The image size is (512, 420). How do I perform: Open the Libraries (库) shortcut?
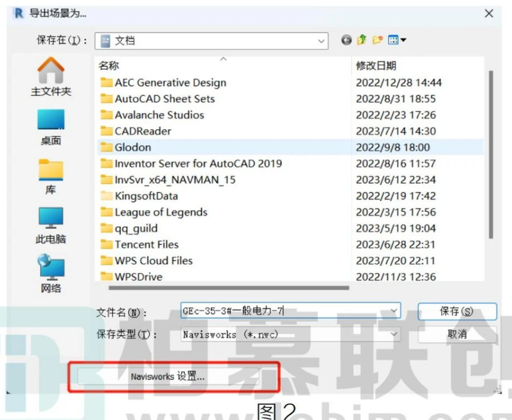pos(51,177)
